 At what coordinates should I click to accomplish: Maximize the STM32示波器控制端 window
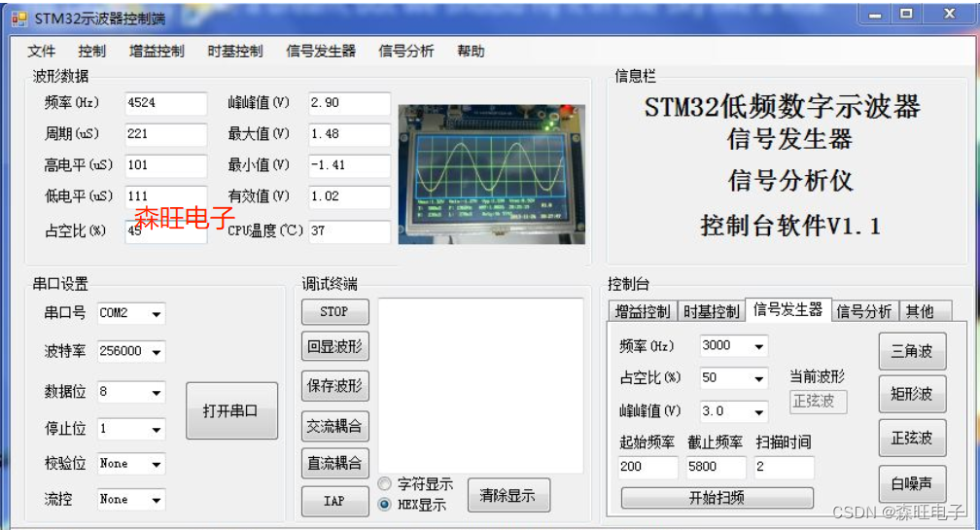point(906,14)
